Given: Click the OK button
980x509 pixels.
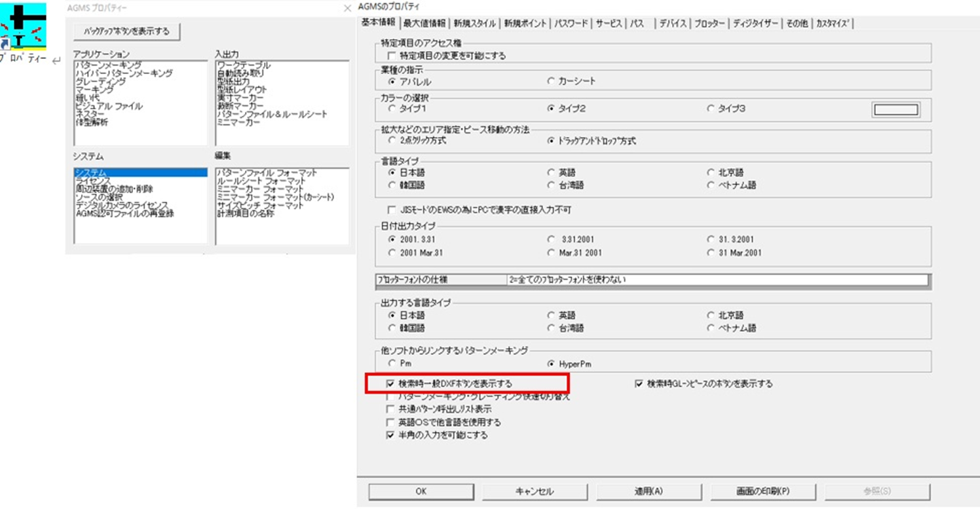Looking at the screenshot, I should coord(421,491).
